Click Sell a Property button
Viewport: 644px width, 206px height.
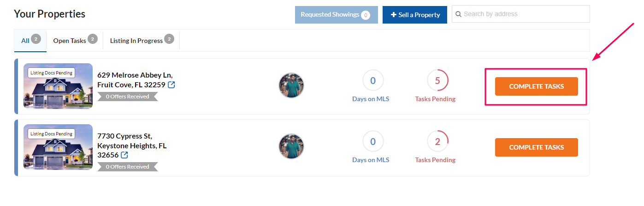pyautogui.click(x=415, y=15)
